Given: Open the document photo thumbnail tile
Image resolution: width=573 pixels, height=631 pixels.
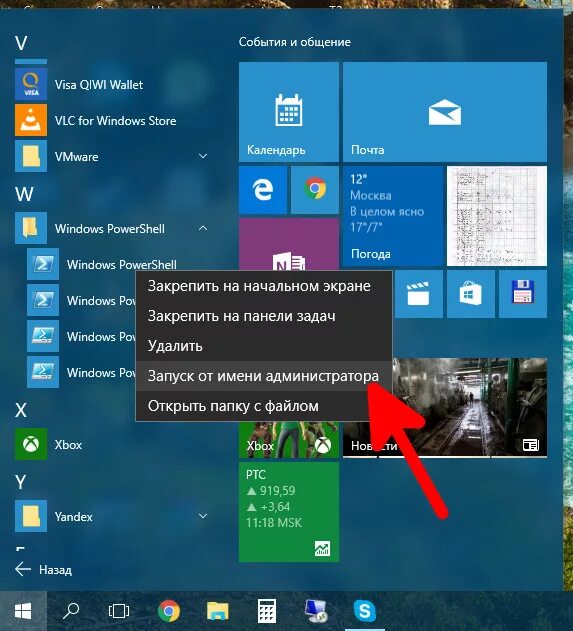Looking at the screenshot, I should click(x=497, y=216).
